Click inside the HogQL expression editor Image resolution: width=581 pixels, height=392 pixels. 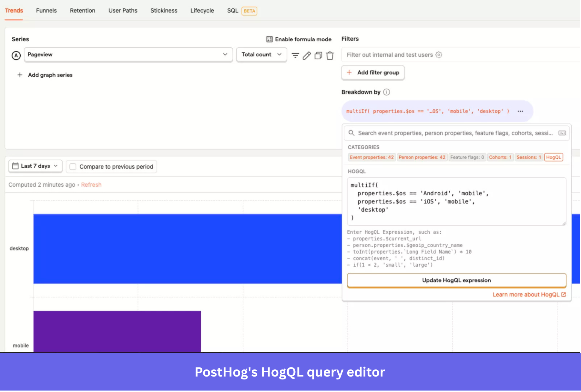(x=456, y=201)
